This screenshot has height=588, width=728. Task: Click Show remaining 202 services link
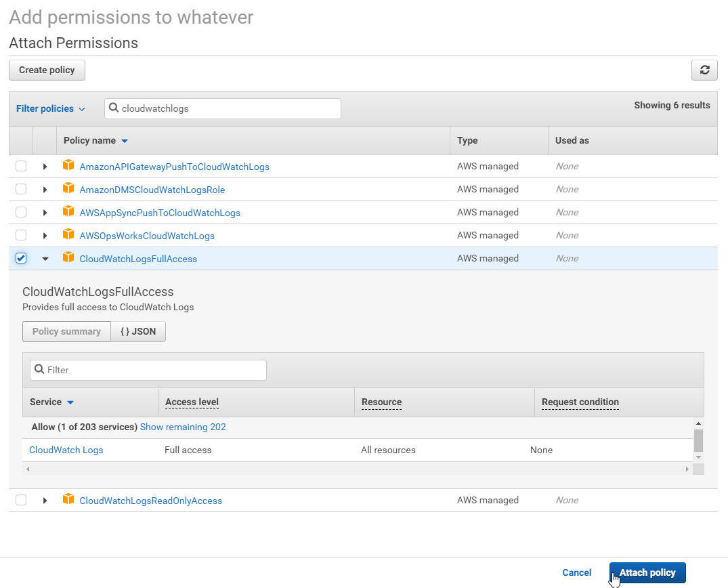(x=183, y=427)
